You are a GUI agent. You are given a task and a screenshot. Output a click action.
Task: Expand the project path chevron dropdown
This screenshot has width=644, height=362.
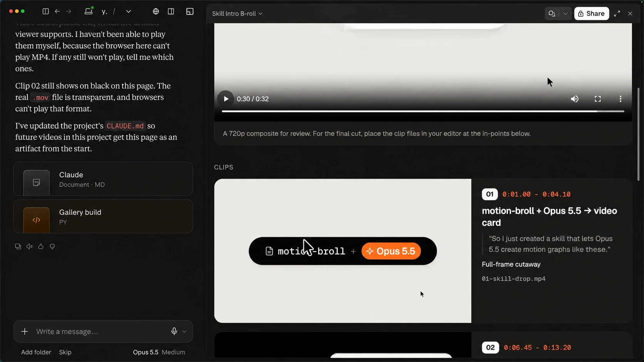point(129,12)
